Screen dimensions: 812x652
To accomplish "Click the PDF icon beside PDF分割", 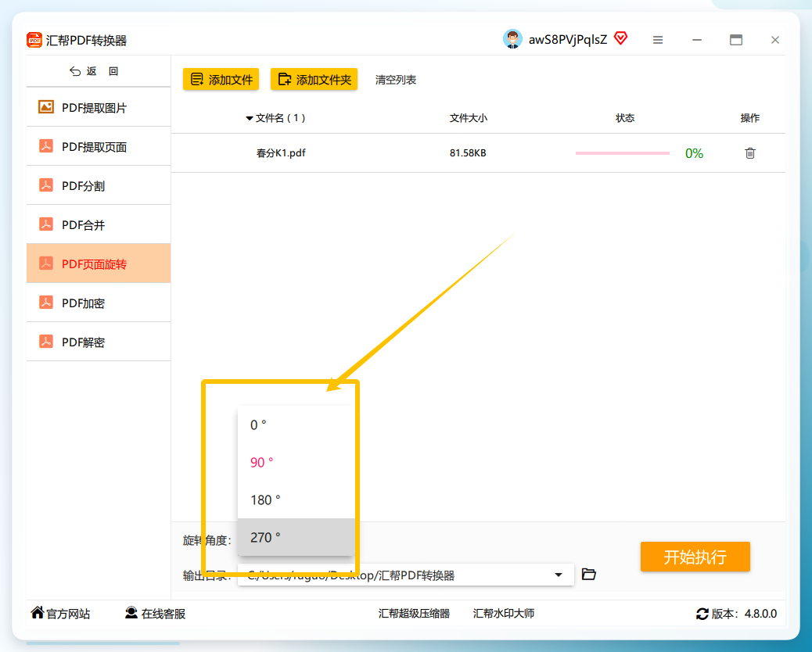I will (46, 185).
